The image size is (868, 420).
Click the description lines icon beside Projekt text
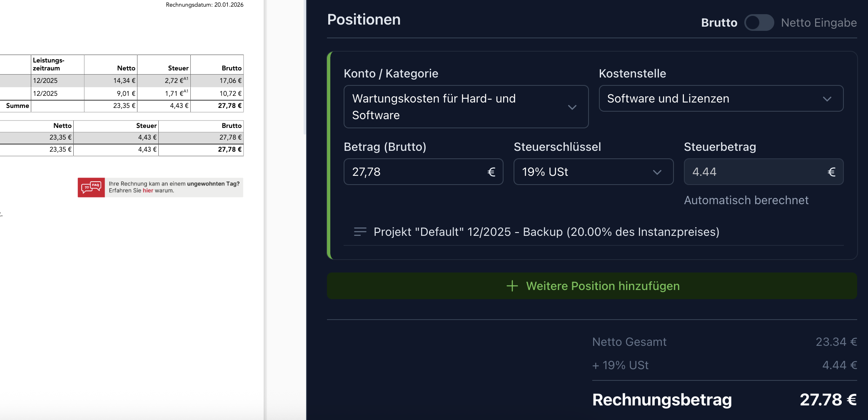click(360, 232)
